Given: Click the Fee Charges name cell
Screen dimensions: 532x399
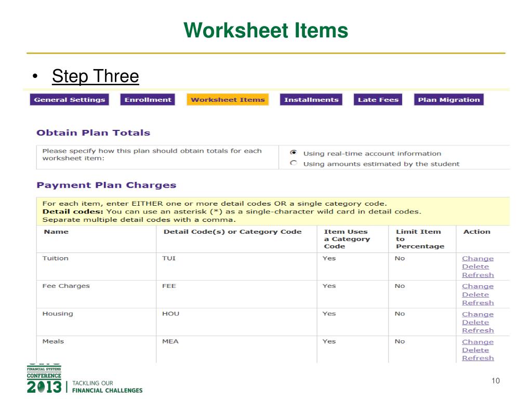Looking at the screenshot, I should pyautogui.click(x=96, y=294).
